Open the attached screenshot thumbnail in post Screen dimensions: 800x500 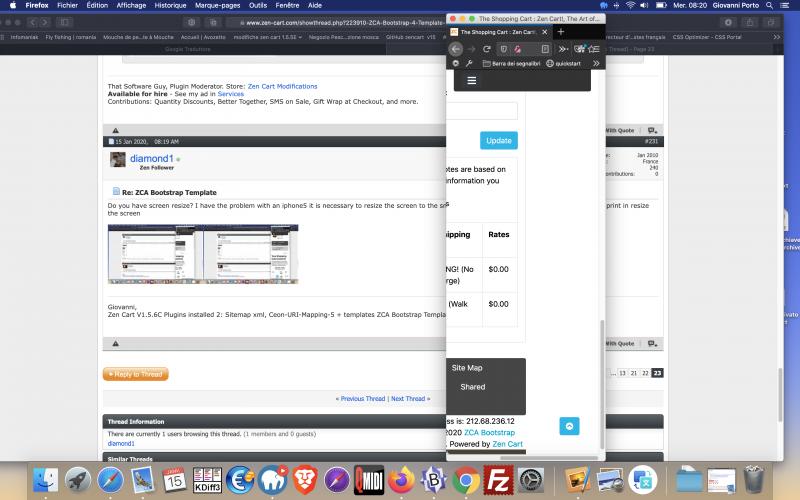(203, 254)
